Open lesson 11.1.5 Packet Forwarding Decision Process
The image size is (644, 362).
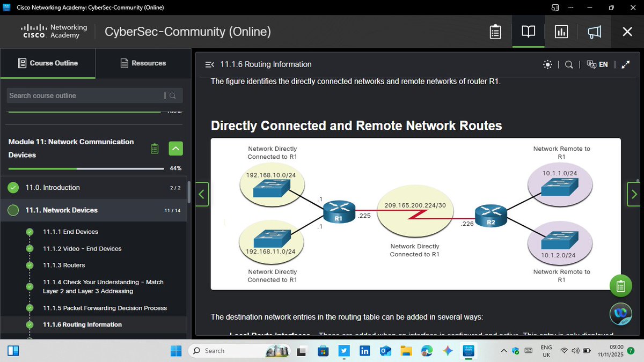(104, 308)
